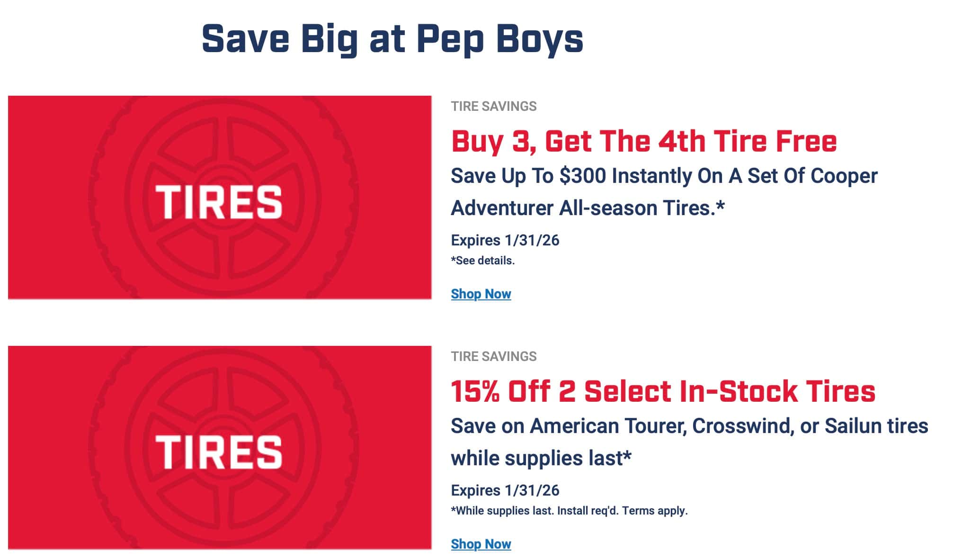Click TIRE SAVINGS label above the 15% Off offer

(493, 356)
